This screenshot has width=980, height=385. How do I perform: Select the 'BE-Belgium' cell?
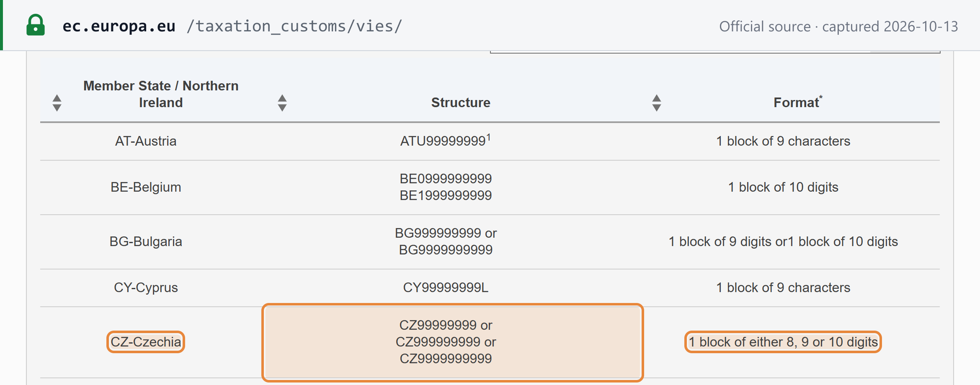pos(146,187)
